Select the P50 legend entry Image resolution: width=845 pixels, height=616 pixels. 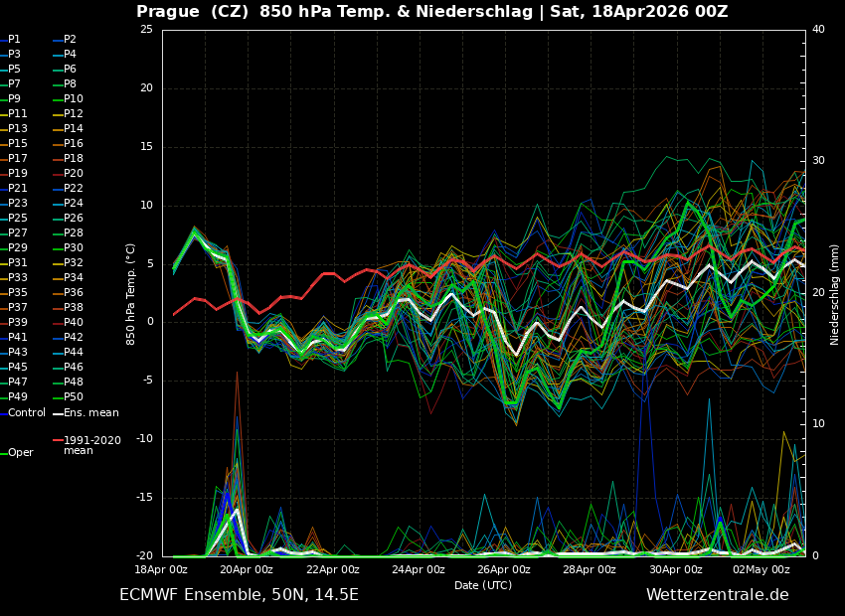[74, 397]
